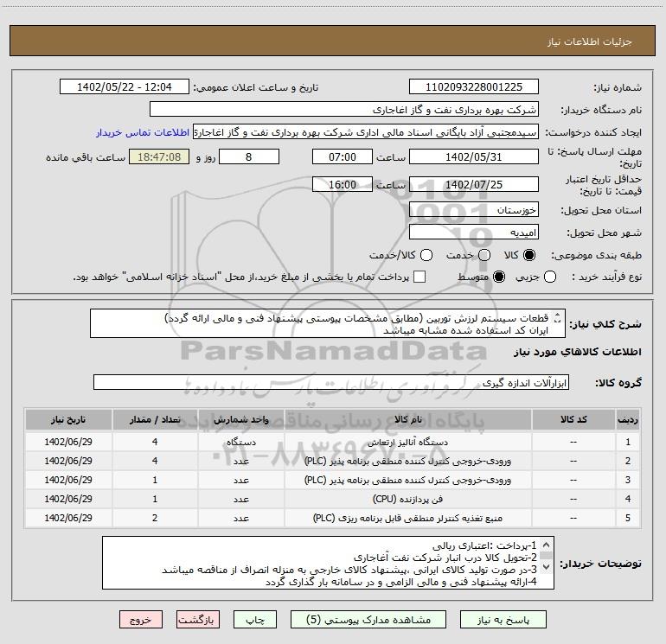Select the متوسط purchase type radio

click(x=499, y=277)
